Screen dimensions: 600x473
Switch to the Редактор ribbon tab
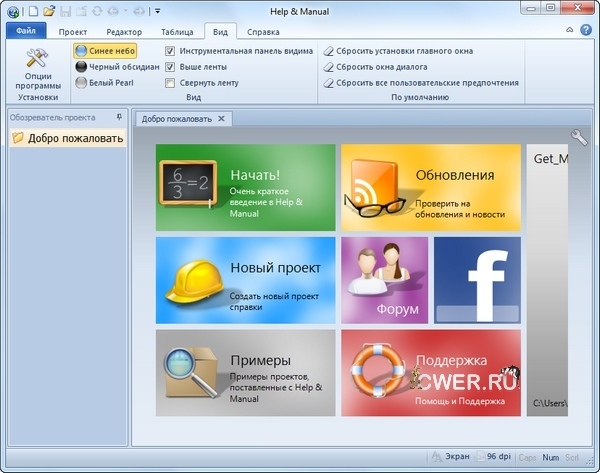124,32
